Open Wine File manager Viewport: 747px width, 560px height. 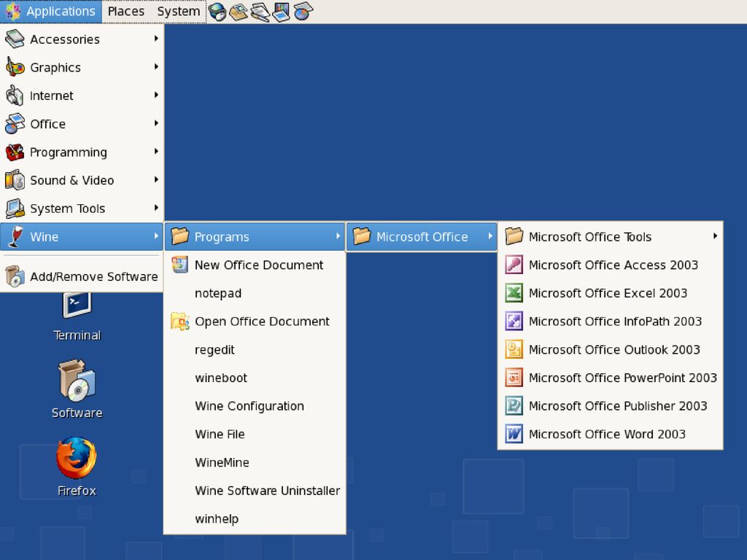click(x=255, y=434)
